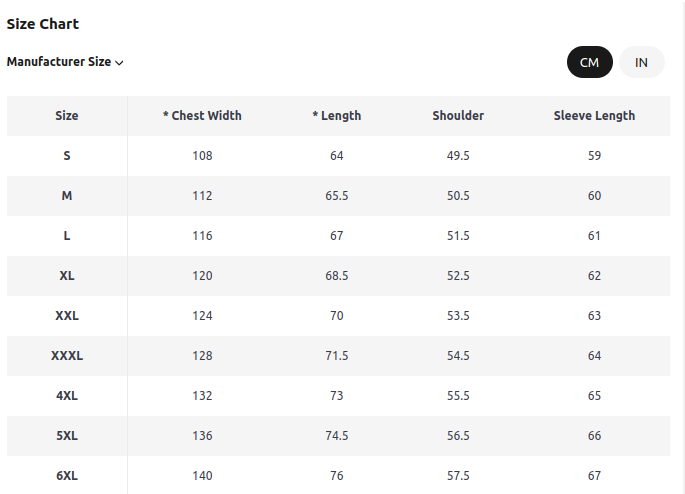Select the S size row label
This screenshot has height=494, width=685.
tap(67, 156)
